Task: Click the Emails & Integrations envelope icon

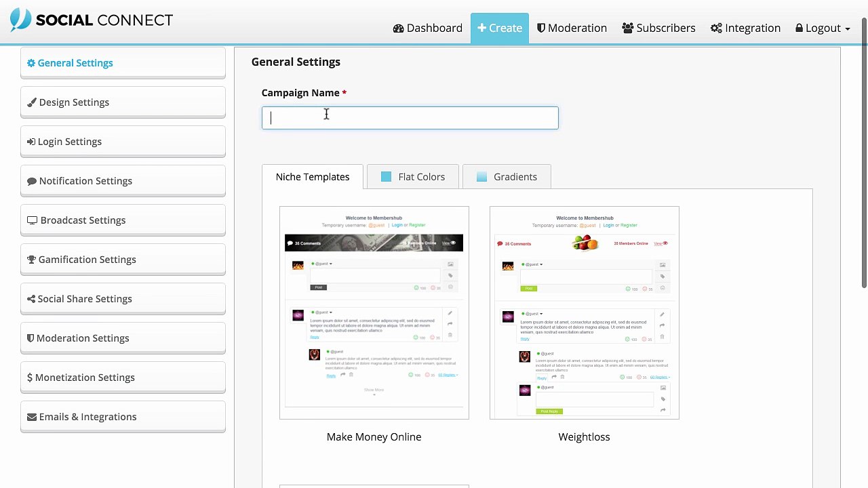Action: click(x=32, y=417)
